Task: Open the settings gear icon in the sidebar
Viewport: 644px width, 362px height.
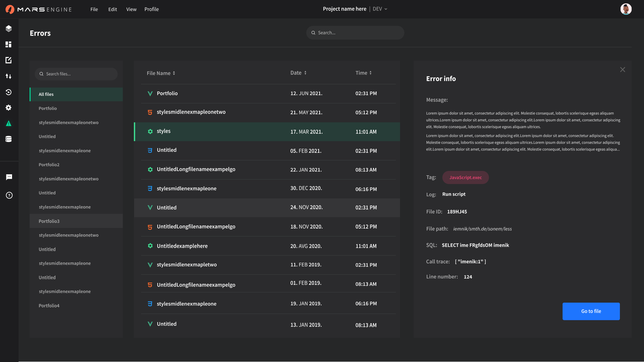Action: coord(9,108)
